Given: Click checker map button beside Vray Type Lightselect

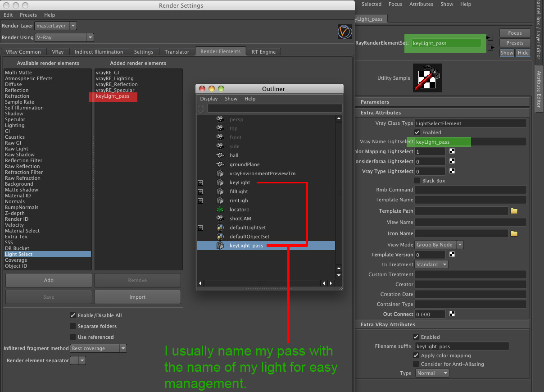Looking at the screenshot, I should coord(452,171).
